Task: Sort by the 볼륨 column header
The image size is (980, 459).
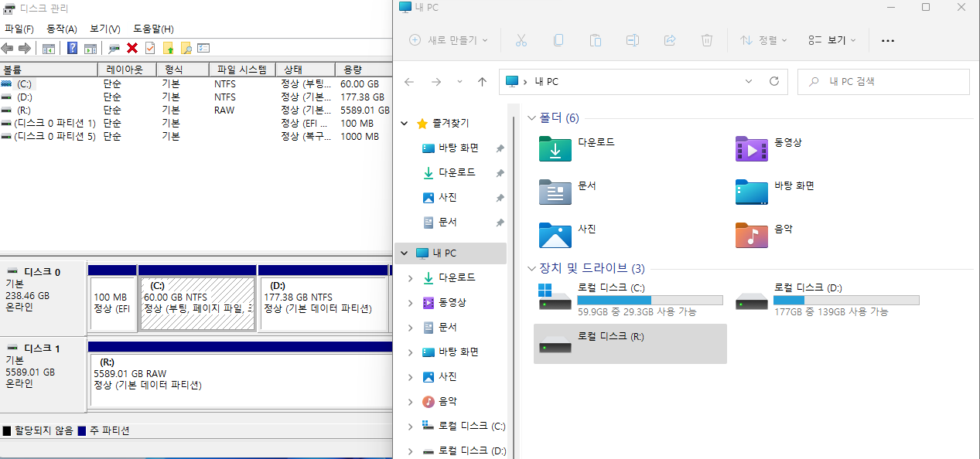Action: pyautogui.click(x=49, y=70)
